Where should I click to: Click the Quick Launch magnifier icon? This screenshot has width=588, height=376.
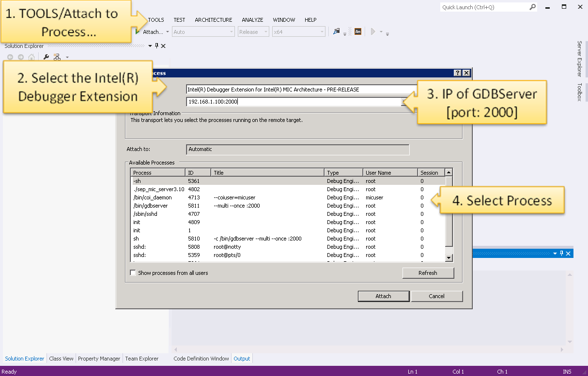[x=533, y=7]
